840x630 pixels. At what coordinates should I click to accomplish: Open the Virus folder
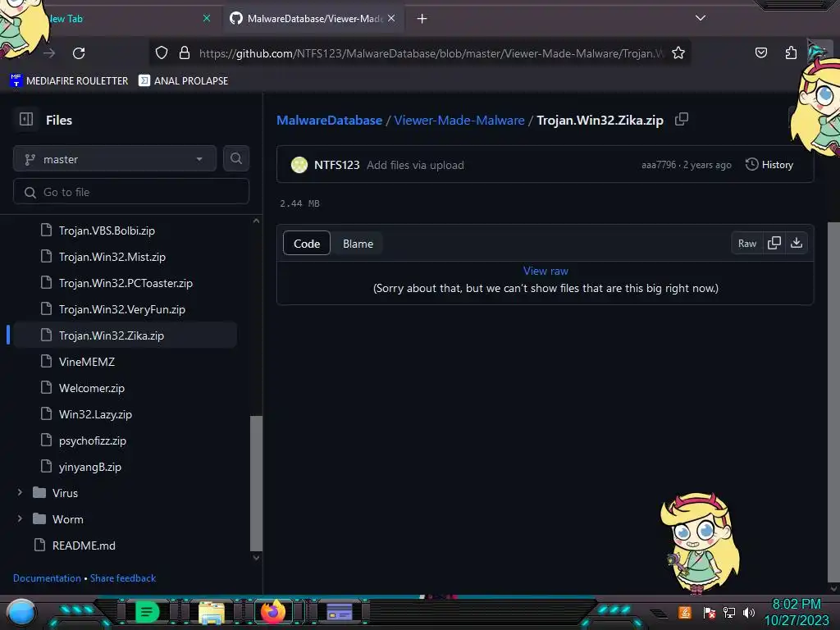pos(65,493)
